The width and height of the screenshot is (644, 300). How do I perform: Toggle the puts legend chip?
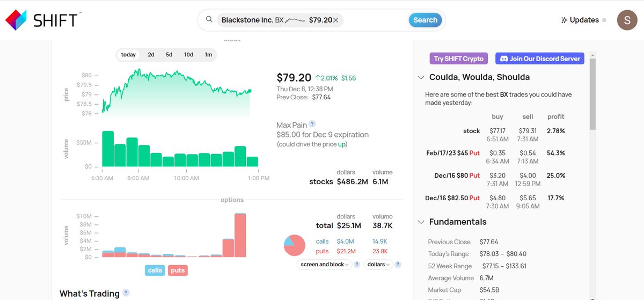coord(178,270)
